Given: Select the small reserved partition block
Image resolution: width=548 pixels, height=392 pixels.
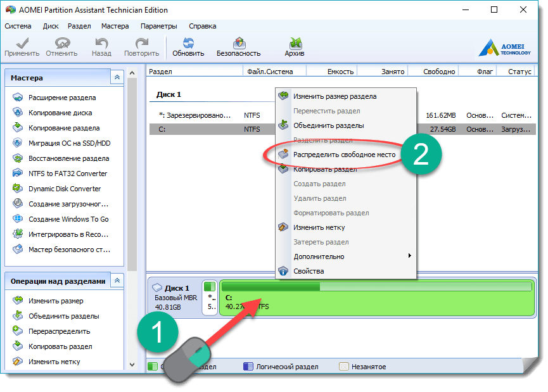Looking at the screenshot, I should tap(210, 298).
